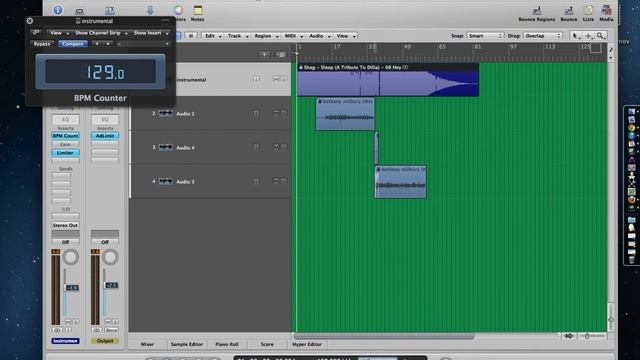The image size is (640, 360).
Task: Open the Media toolbar icon
Action: [606, 13]
